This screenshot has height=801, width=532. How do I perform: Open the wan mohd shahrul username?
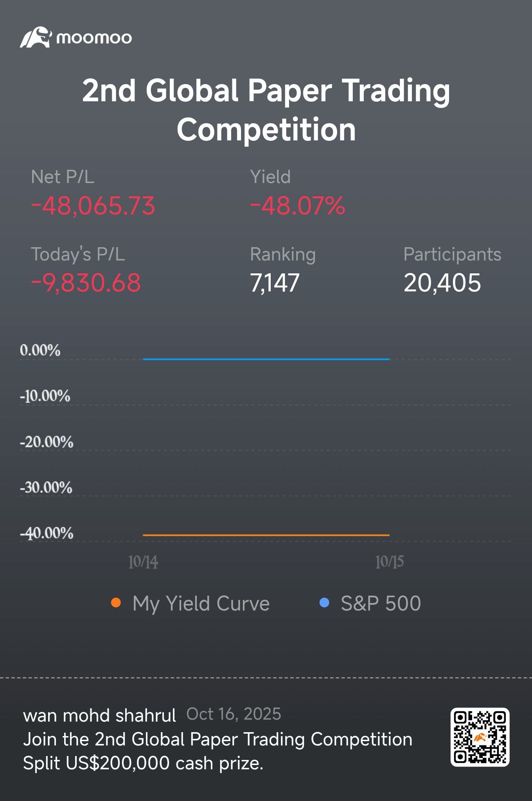[x=100, y=715]
